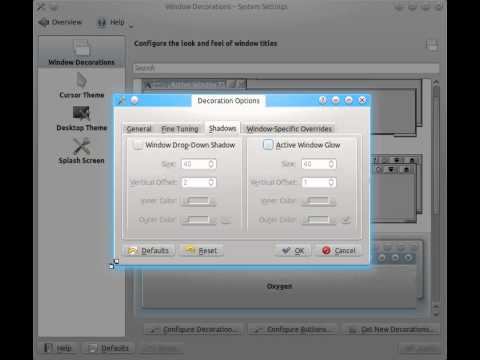This screenshot has height=360, width=480.
Task: Pick the active glow Inner Color
Action: click(x=318, y=201)
